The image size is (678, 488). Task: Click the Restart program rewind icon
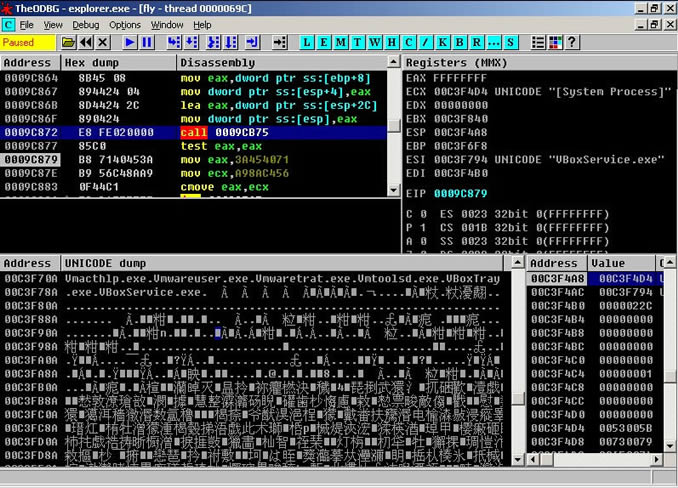86,43
